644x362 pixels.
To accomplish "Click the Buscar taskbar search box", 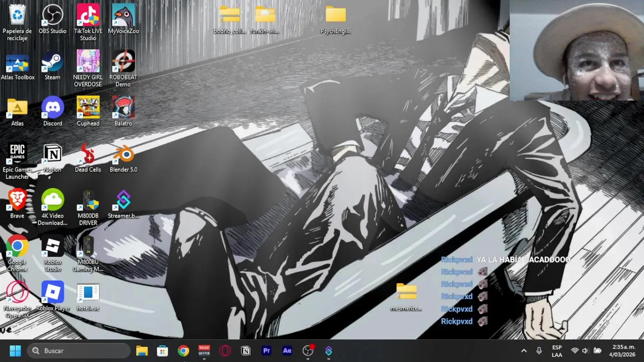I will 78,350.
